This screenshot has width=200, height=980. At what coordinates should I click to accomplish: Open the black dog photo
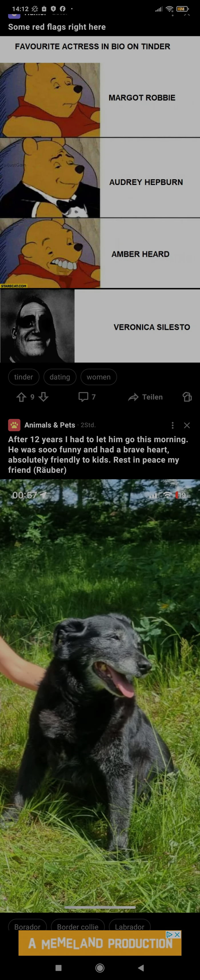100,695
